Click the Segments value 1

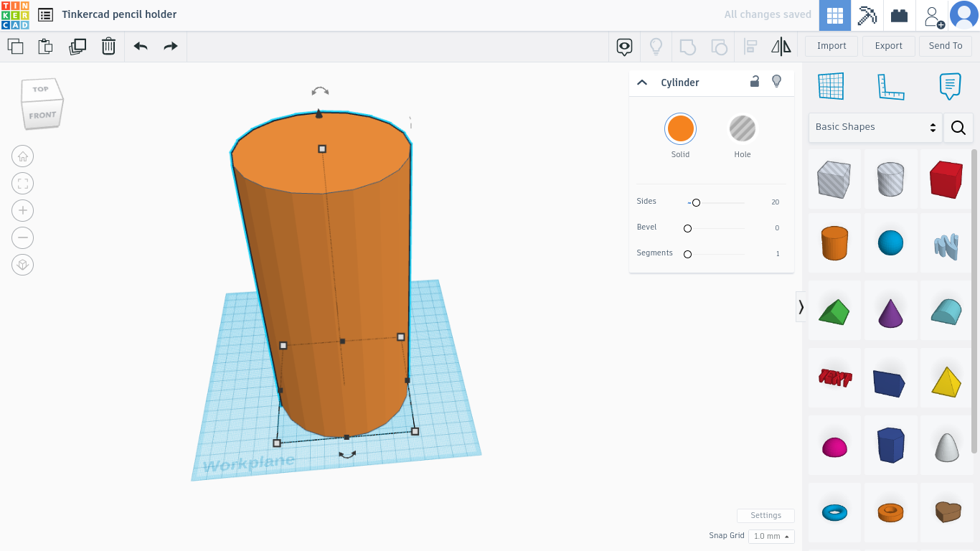point(778,254)
